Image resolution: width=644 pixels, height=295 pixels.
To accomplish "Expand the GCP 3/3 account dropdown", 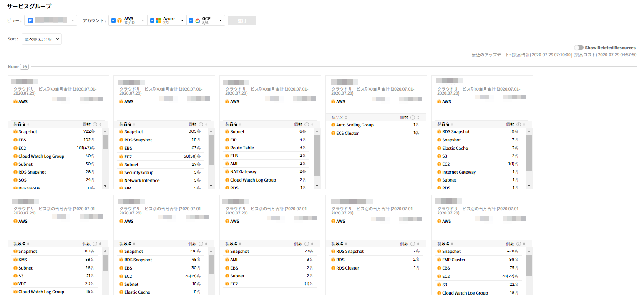I will point(221,20).
